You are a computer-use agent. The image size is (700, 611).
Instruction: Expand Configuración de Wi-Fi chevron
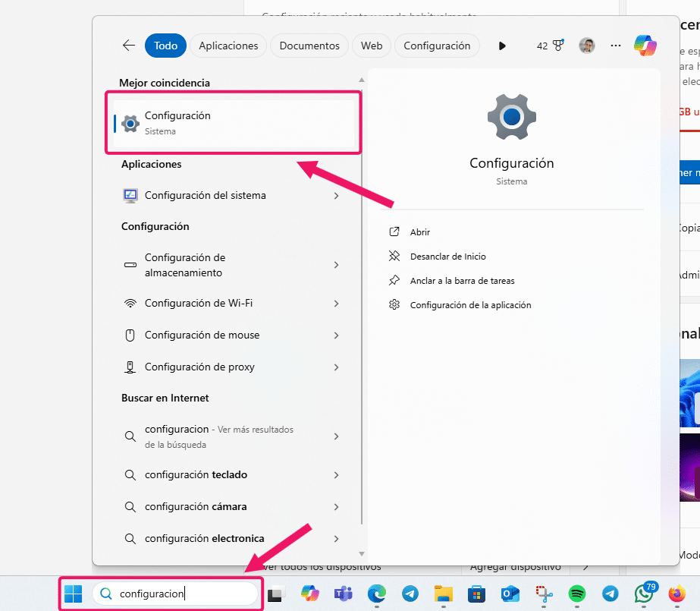click(336, 304)
